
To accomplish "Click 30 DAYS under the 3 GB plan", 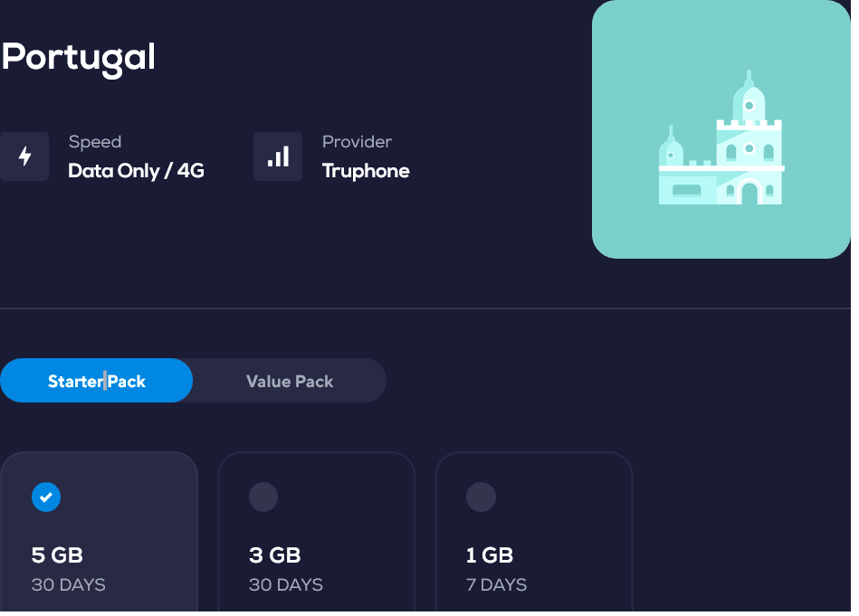I will 286,584.
